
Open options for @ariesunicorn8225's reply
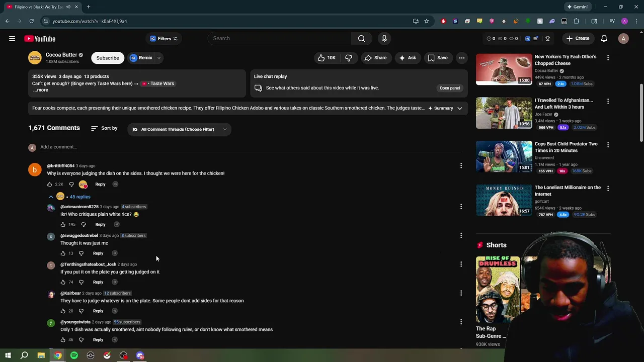[461, 207]
